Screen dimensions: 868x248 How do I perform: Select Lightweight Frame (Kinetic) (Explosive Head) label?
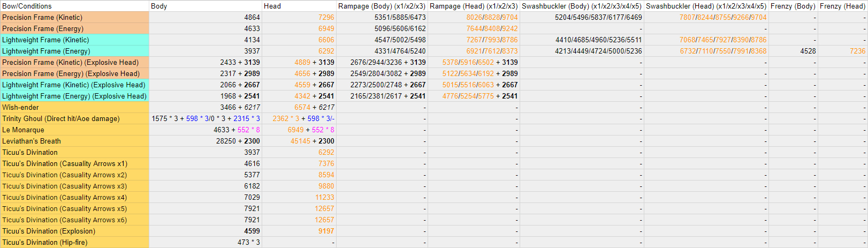74,85
